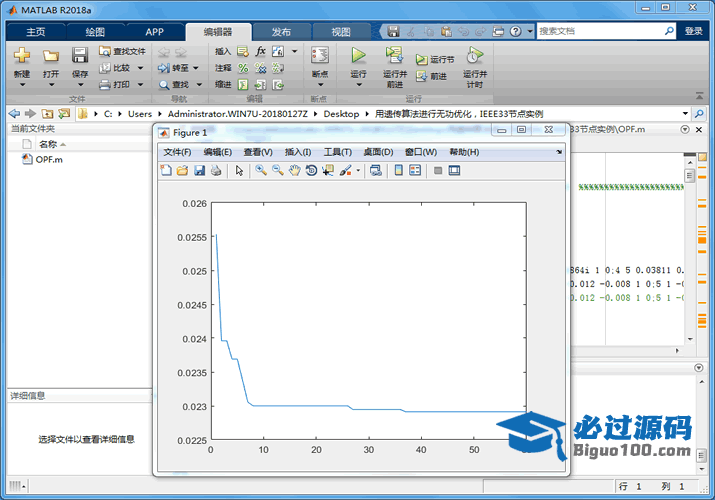Viewport: 715px width, 500px height.
Task: Open Figure 1 Insert (插入) menu
Action: tap(298, 152)
